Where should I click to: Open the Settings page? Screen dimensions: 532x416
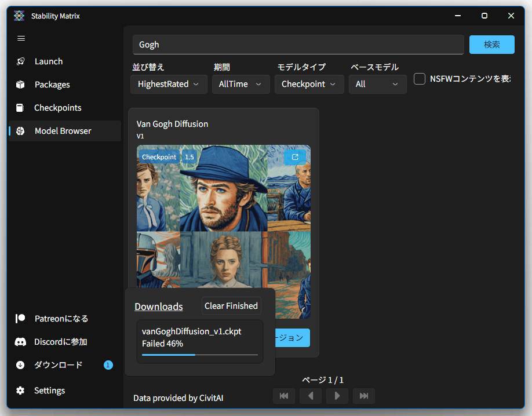65,391
